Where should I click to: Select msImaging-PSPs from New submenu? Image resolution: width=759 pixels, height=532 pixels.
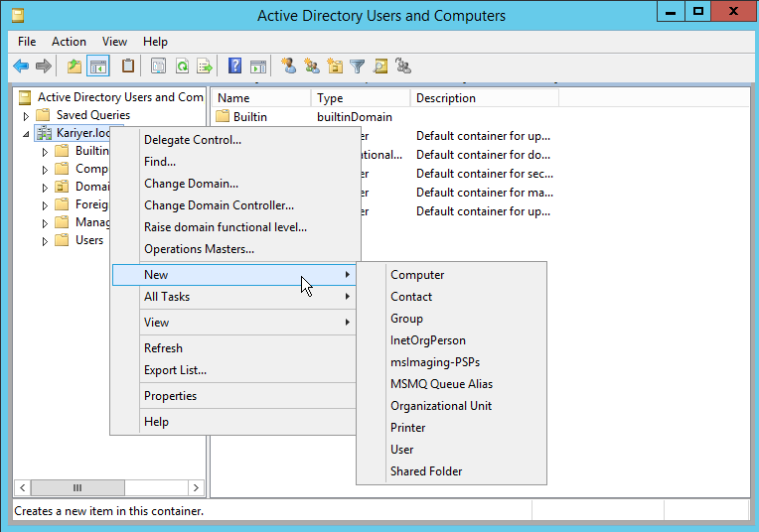click(x=452, y=362)
